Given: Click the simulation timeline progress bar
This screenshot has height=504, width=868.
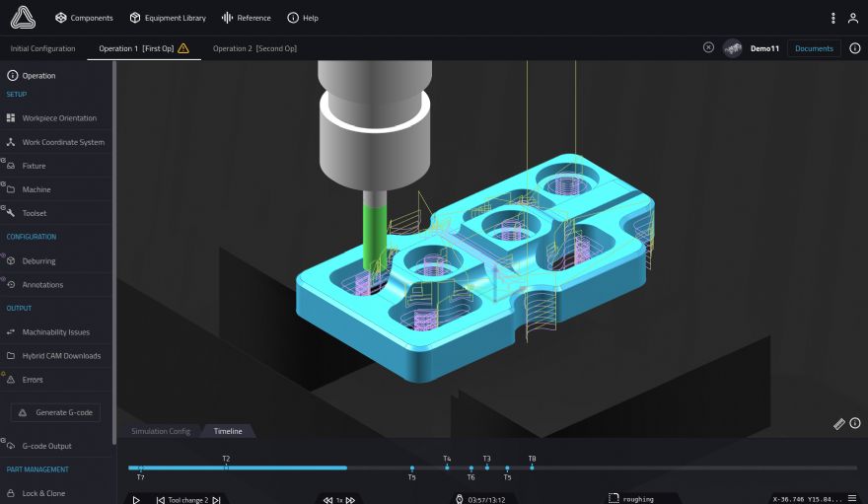Looking at the screenshot, I should pos(493,468).
